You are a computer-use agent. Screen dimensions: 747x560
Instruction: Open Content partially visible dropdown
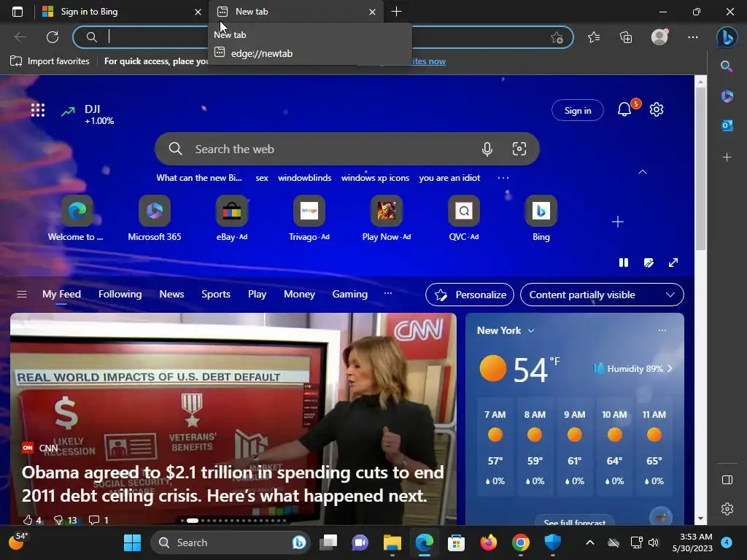pos(602,295)
